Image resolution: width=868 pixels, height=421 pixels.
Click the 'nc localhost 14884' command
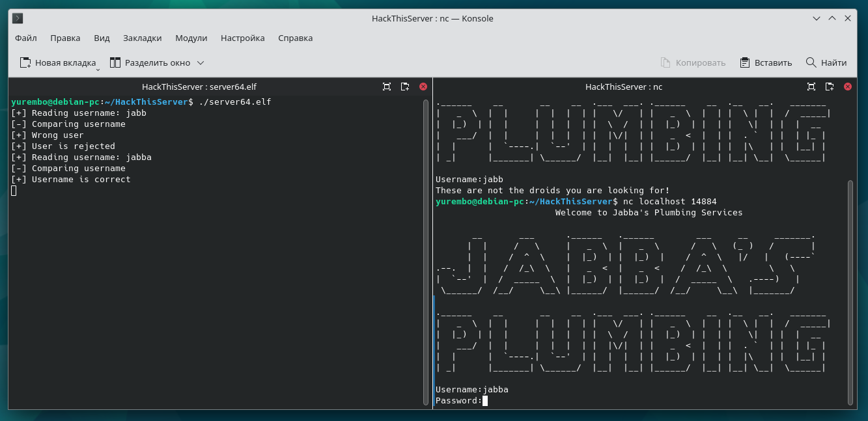pos(669,202)
